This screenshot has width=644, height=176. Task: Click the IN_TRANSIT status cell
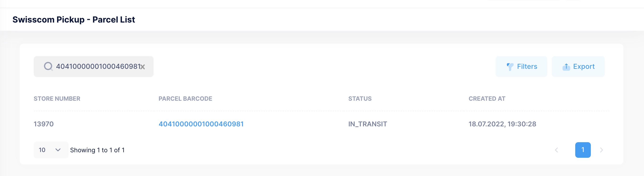point(368,124)
